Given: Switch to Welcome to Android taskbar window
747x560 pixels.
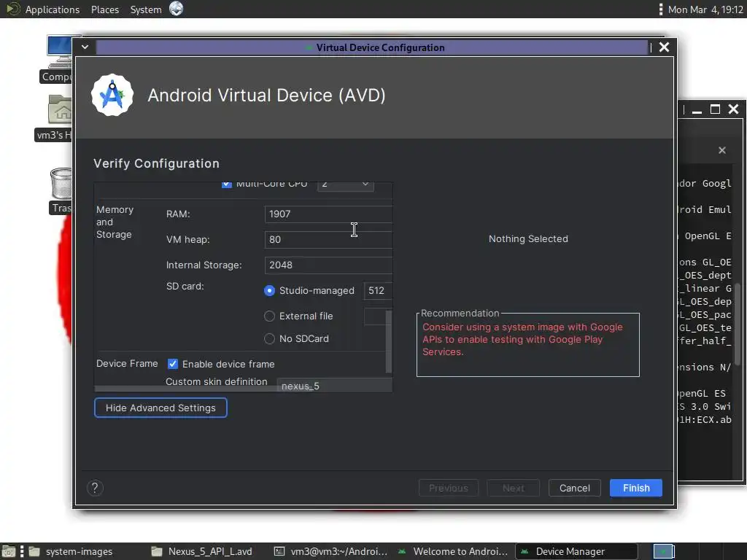Looking at the screenshot, I should [452, 551].
